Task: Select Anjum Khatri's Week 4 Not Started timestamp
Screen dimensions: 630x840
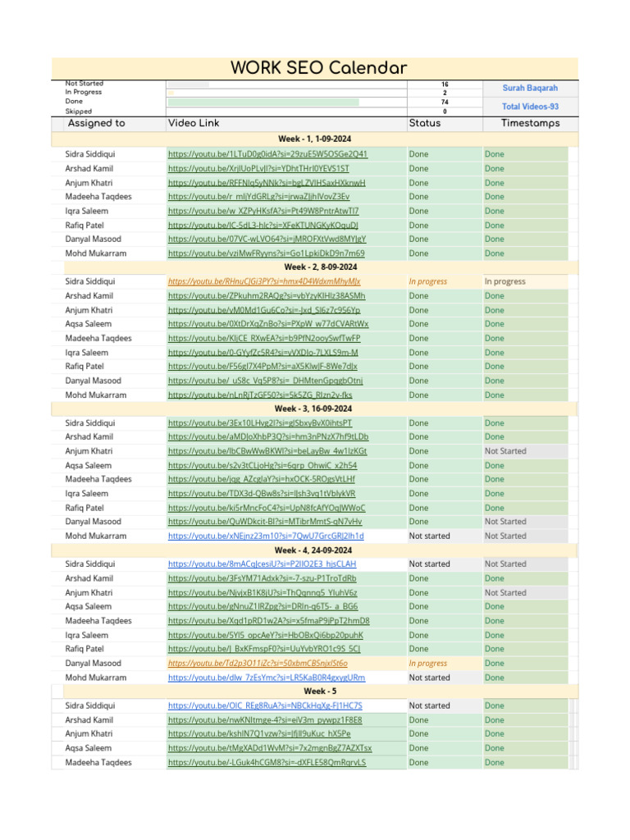Action: 526,593
